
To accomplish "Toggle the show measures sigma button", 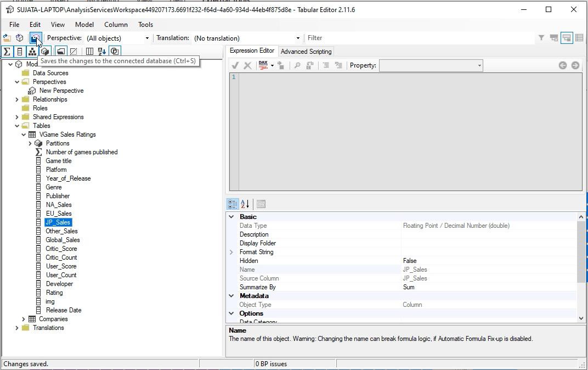I will pos(7,52).
